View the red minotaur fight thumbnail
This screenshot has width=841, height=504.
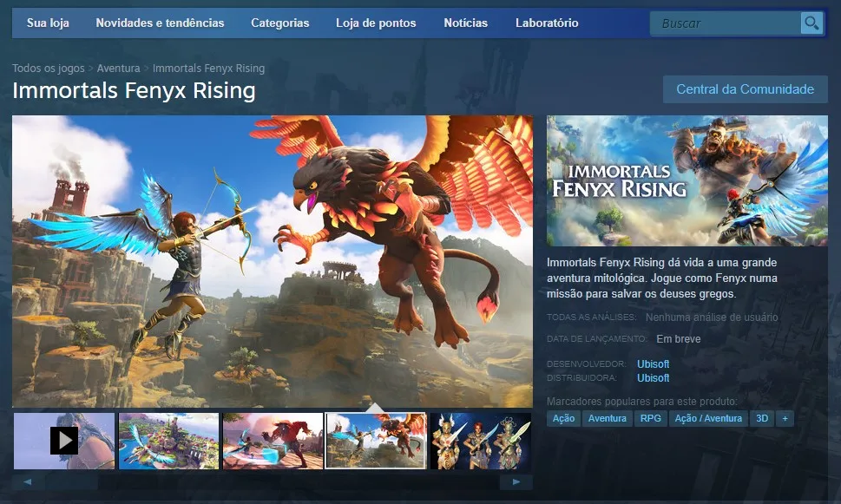(273, 441)
